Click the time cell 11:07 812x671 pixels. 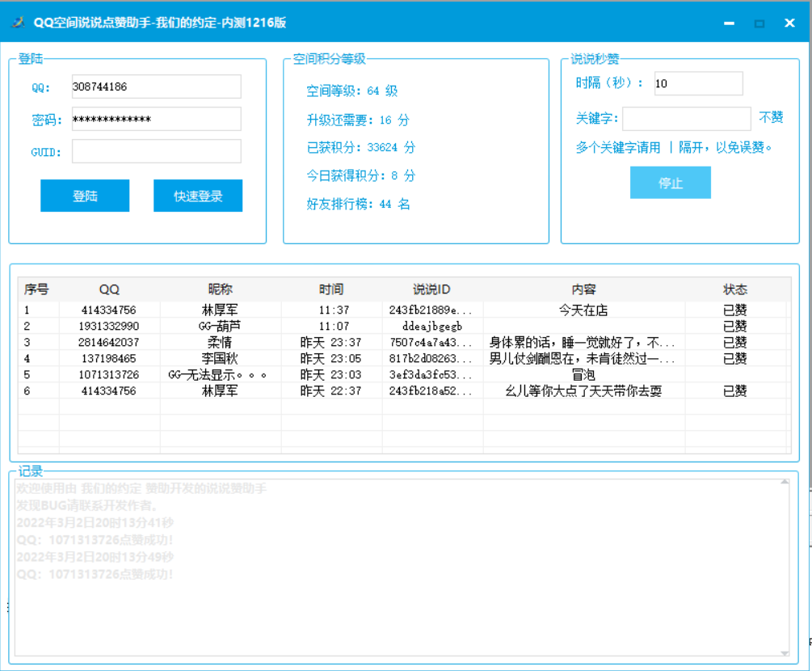pyautogui.click(x=334, y=326)
